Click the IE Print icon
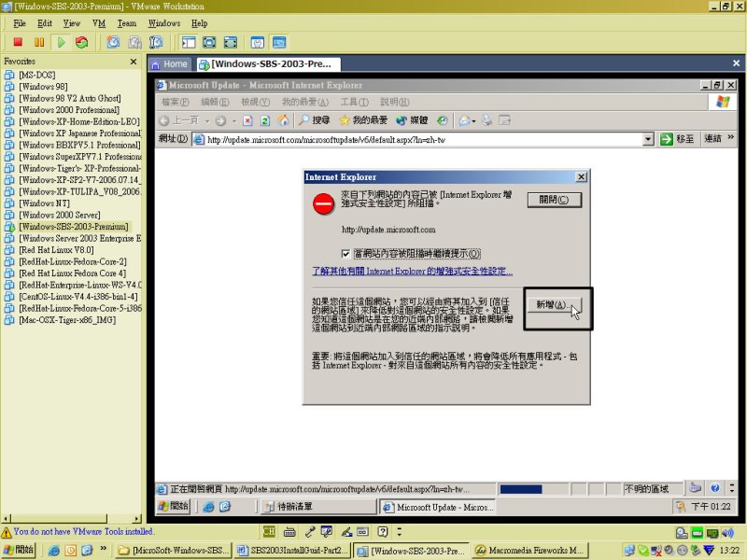The height and width of the screenshot is (560, 747). 486,120
